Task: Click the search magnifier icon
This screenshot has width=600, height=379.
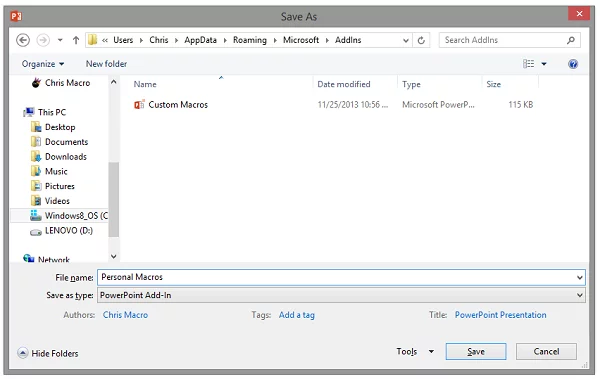Action: pos(571,40)
